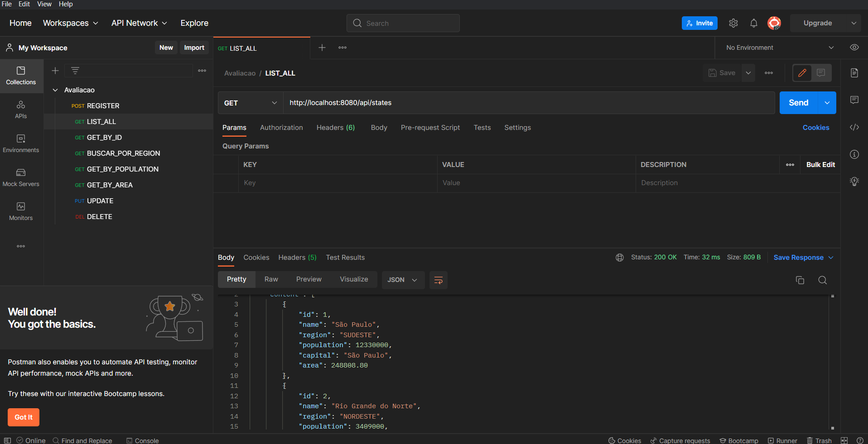Viewport: 868px width, 444px height.
Task: Toggle the environment quick look eye icon
Action: tap(854, 47)
